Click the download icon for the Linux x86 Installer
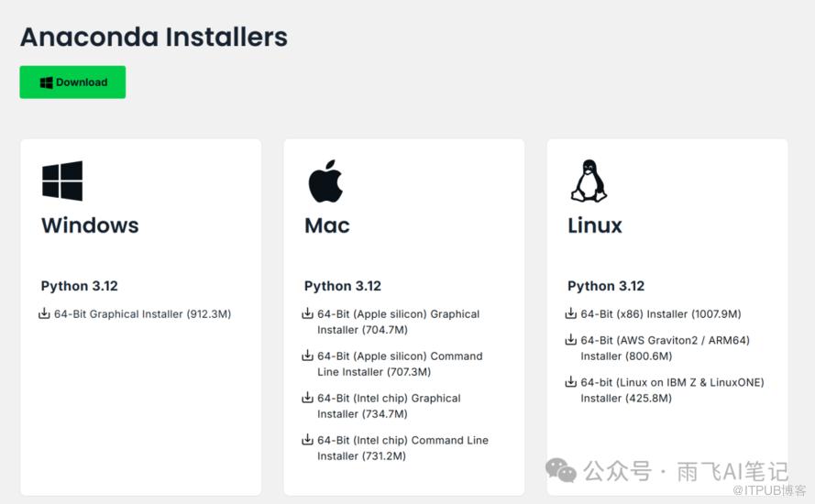Image resolution: width=815 pixels, height=504 pixels. pos(571,313)
